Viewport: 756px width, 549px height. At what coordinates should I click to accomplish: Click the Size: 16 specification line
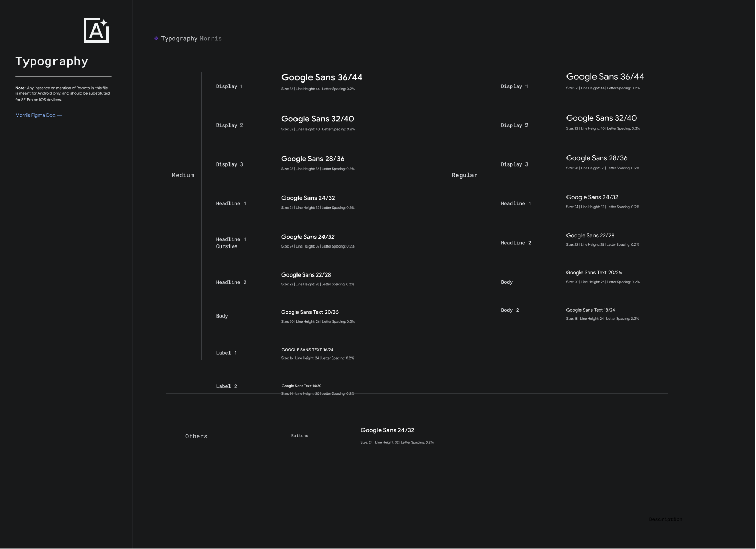[318, 358]
